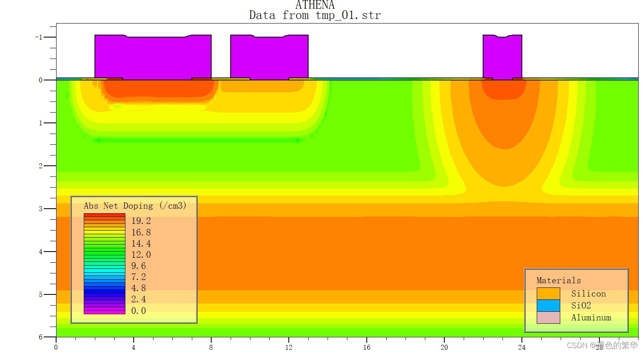Click the Abs Net Doping color scale bar
The height and width of the screenshot is (353, 644).
(104, 264)
